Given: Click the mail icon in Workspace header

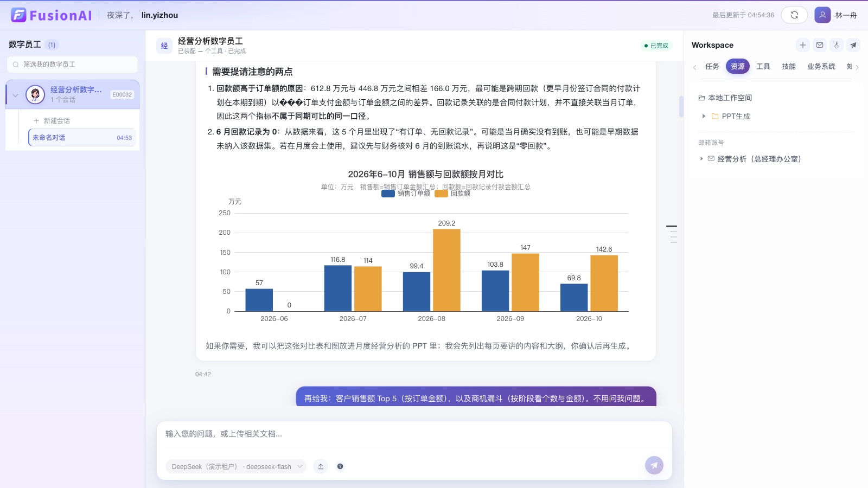Looking at the screenshot, I should [820, 45].
